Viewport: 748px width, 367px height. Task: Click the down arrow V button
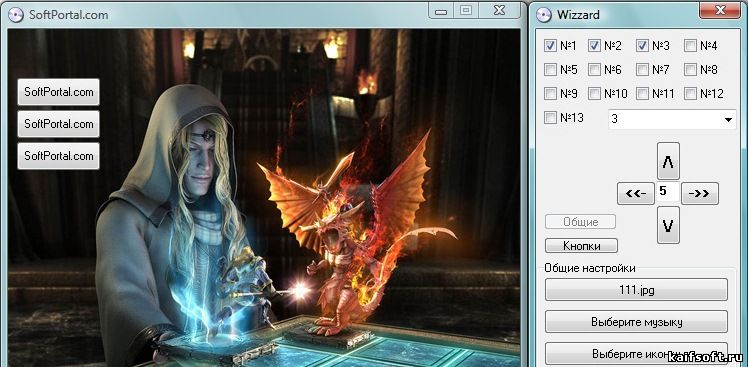(x=668, y=225)
